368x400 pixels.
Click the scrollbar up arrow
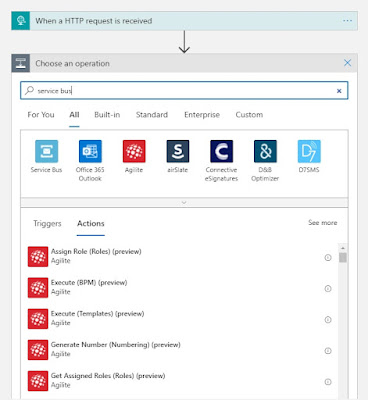[x=343, y=248]
